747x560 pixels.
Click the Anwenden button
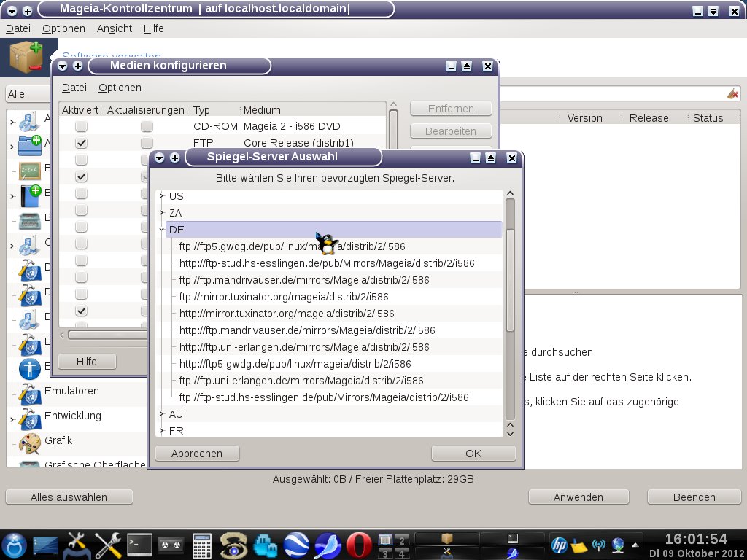click(x=578, y=497)
